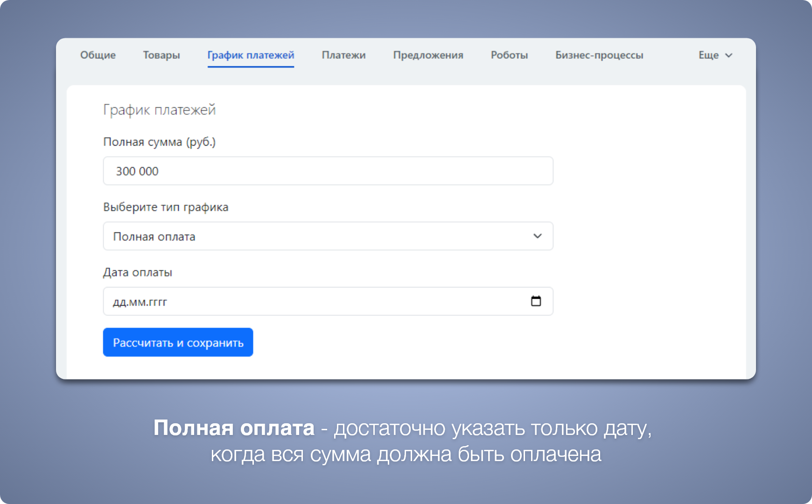812x504 pixels.
Task: Open the Предложения tab
Action: point(428,55)
